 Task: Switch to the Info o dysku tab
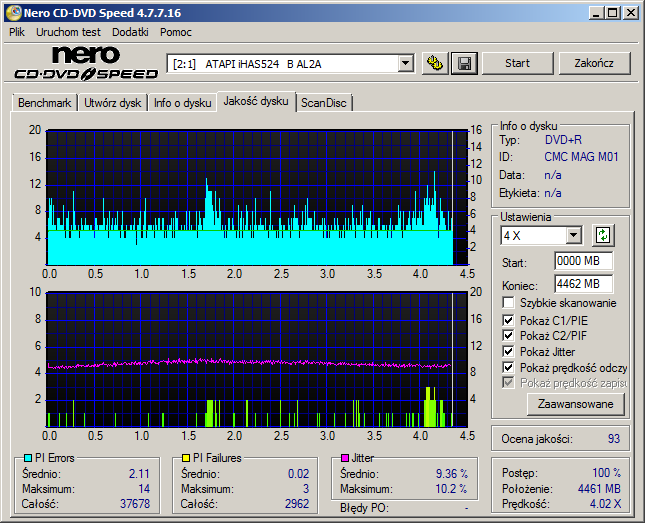pyautogui.click(x=183, y=103)
